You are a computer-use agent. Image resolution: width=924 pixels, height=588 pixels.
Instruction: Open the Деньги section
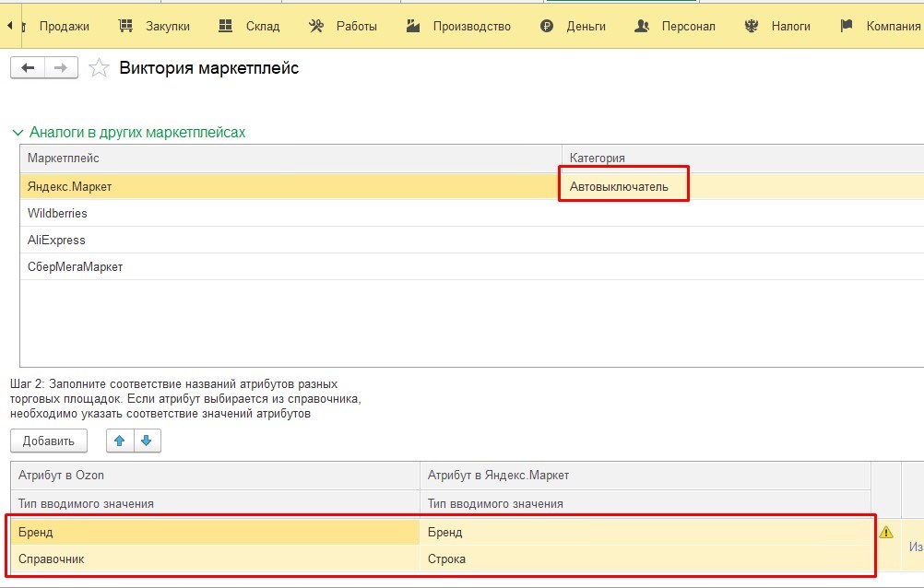[x=586, y=27]
